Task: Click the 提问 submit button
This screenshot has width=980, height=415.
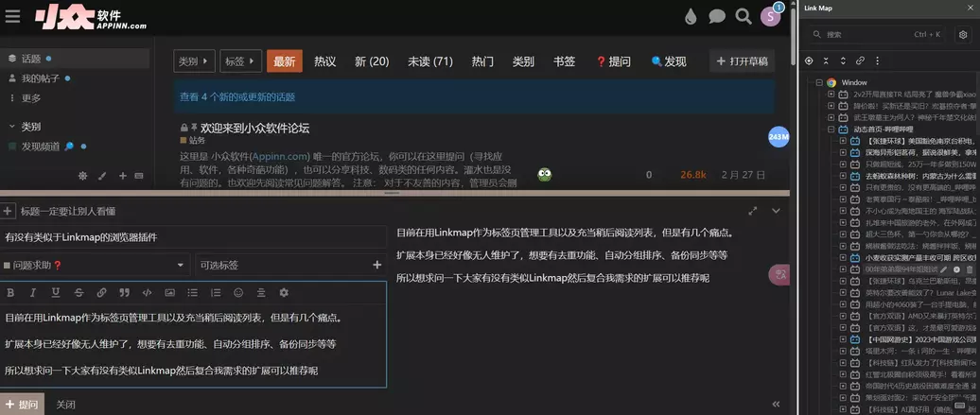Action: 22,404
